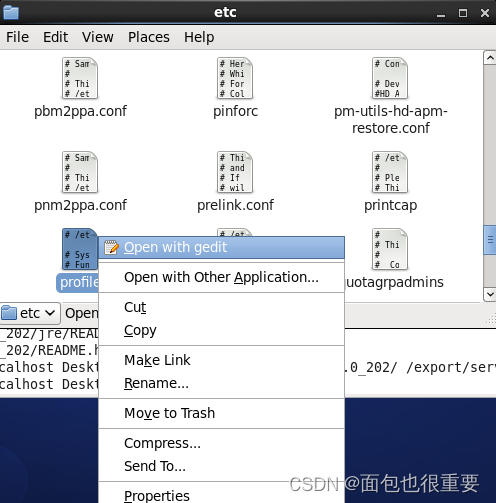Viewport: 496px width, 503px height.
Task: Click the printcap file name
Action: click(x=390, y=205)
